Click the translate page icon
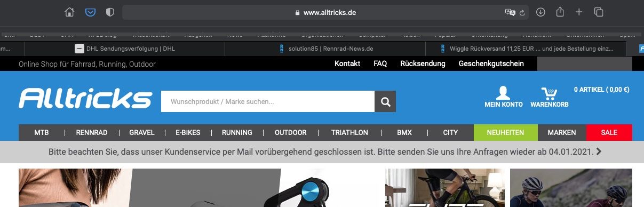This screenshot has width=644, height=207. (510, 12)
